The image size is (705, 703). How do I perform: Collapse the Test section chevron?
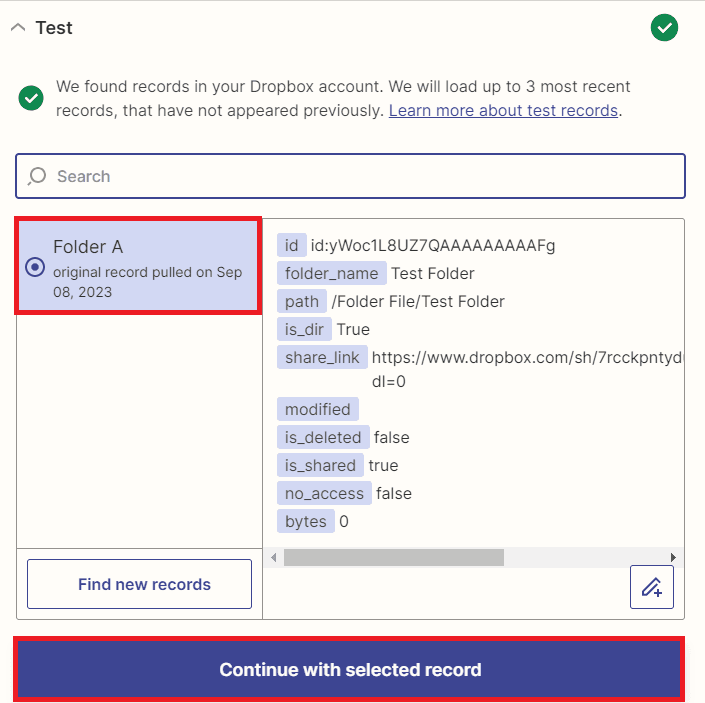[17, 28]
